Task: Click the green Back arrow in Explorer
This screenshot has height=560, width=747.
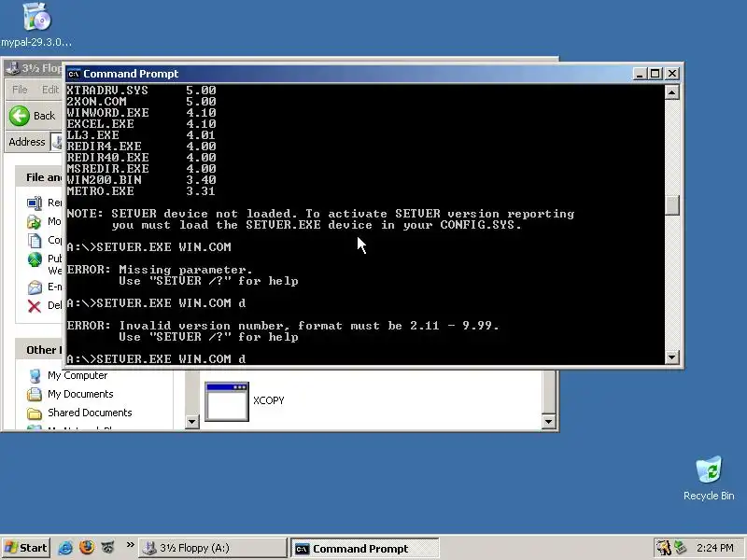Action: pos(20,116)
